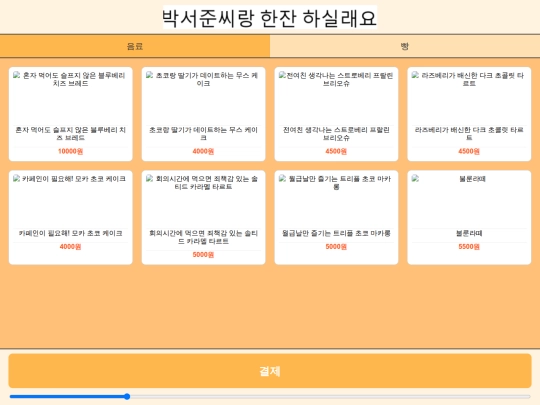Click the blue slider handle at the bottom
540x405 pixels.
(127, 396)
